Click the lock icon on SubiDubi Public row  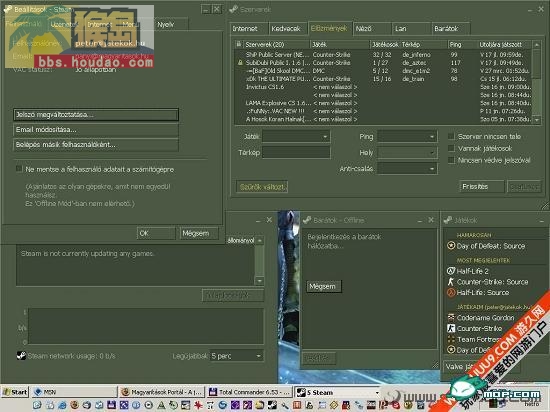click(240, 62)
